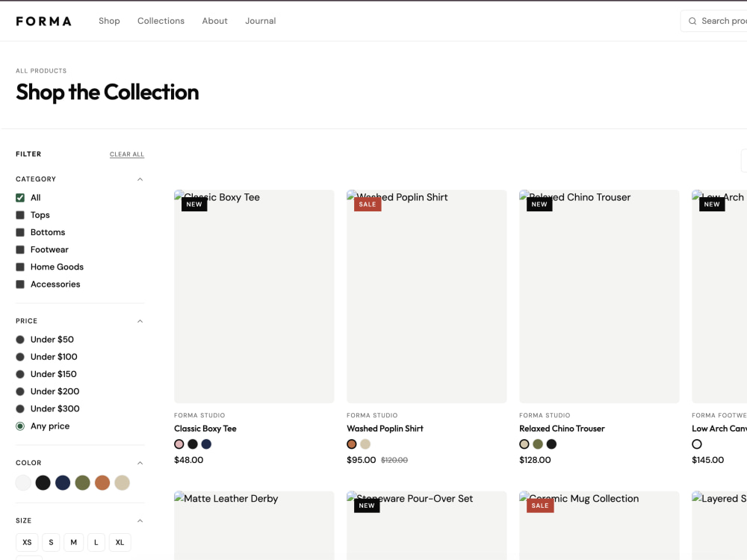Screen dimensions: 747x560
Task: Pick navy swatch for Classic Boxy Tee
Action: click(206, 444)
